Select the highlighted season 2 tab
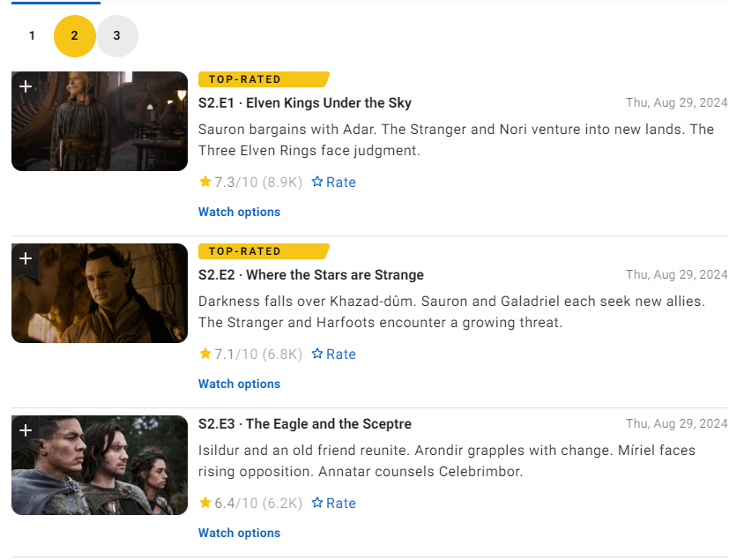Image resolution: width=744 pixels, height=560 pixels. click(x=75, y=36)
